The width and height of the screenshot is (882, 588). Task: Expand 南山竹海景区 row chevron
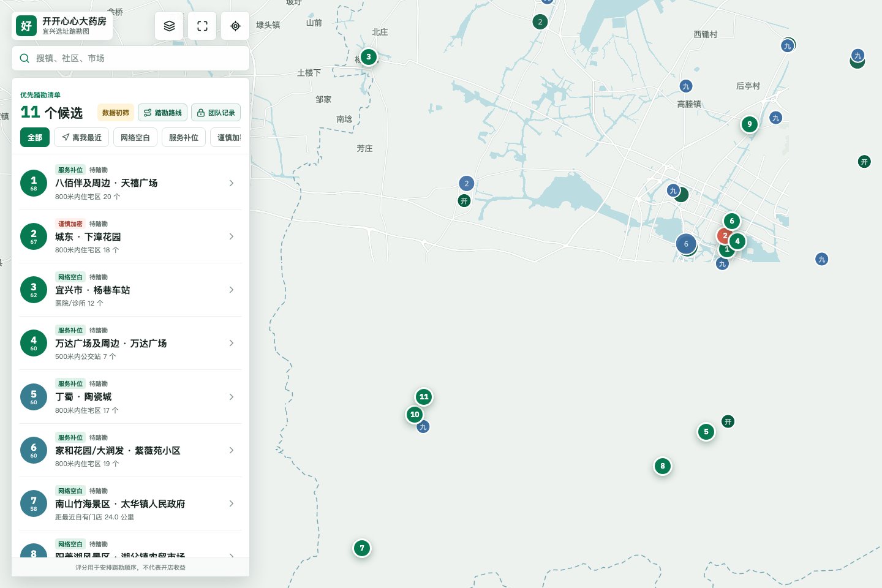click(x=232, y=503)
